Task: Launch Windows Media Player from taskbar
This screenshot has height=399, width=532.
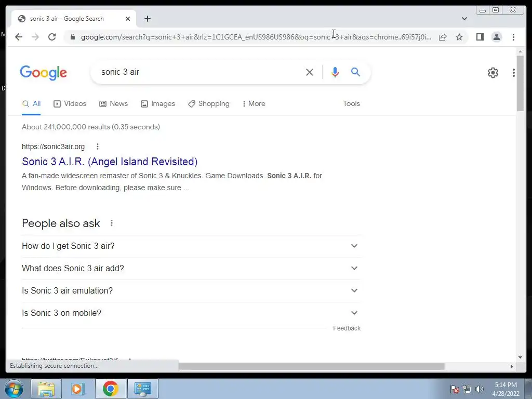Action: pos(78,389)
